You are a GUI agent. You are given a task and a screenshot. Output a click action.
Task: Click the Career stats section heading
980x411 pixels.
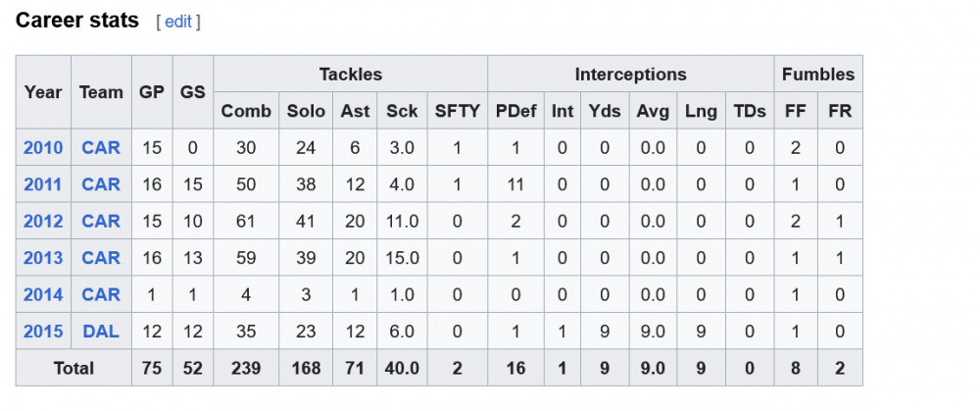click(77, 21)
